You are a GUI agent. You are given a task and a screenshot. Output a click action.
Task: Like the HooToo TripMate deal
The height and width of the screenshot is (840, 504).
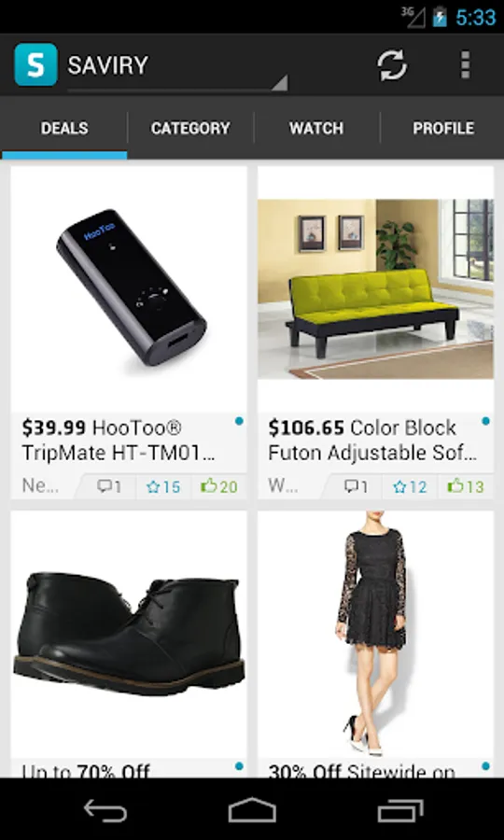[219, 486]
